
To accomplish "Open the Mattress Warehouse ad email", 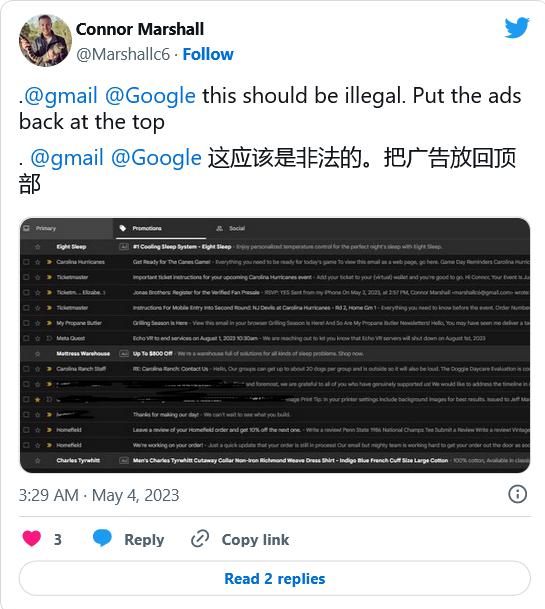I will 275,353.
